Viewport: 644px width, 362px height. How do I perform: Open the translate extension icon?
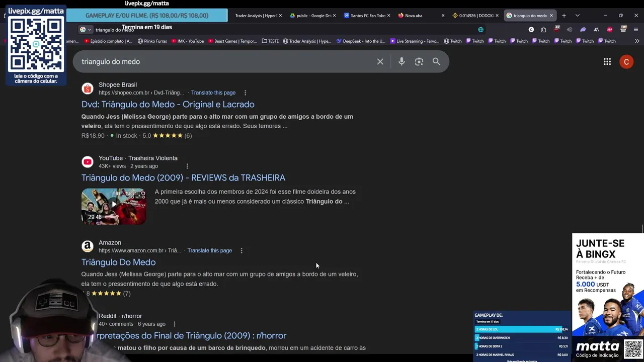(596, 30)
